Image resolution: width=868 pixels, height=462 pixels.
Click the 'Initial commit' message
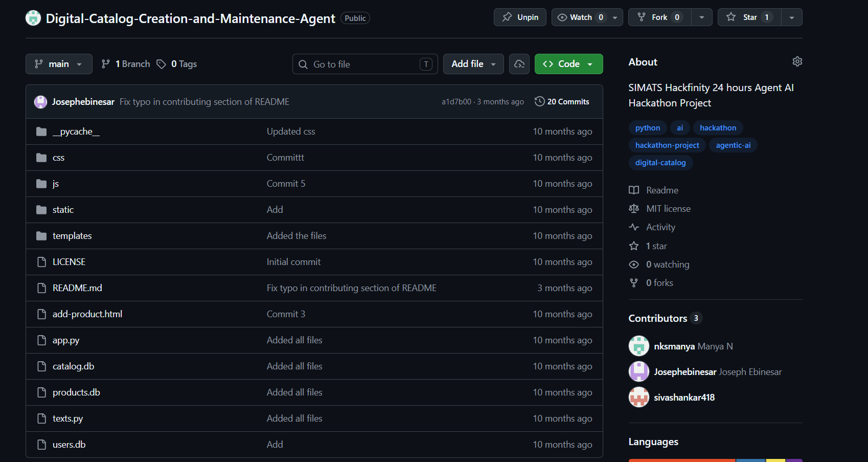click(293, 262)
